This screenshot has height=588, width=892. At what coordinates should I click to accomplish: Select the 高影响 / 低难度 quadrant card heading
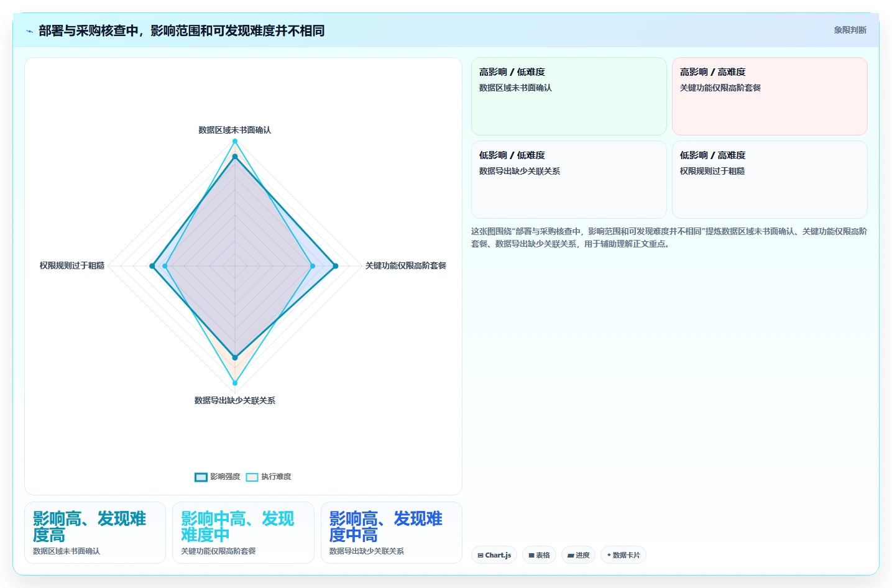click(x=512, y=72)
